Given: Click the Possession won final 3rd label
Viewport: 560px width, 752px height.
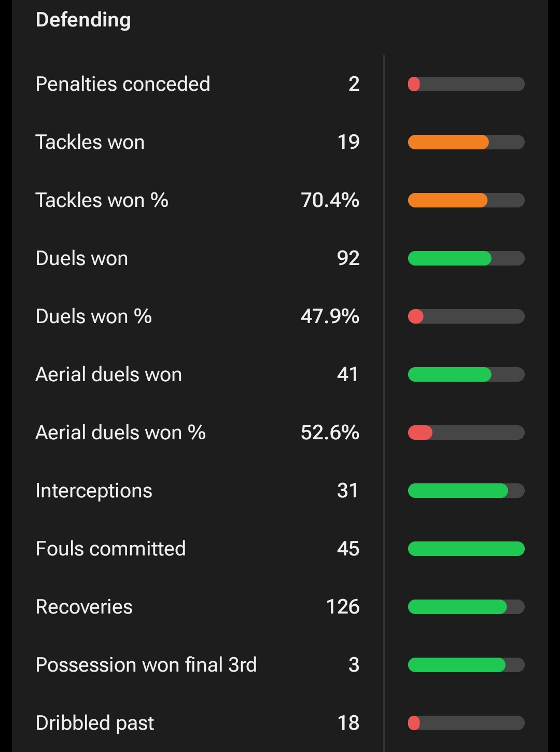Looking at the screenshot, I should tap(146, 665).
